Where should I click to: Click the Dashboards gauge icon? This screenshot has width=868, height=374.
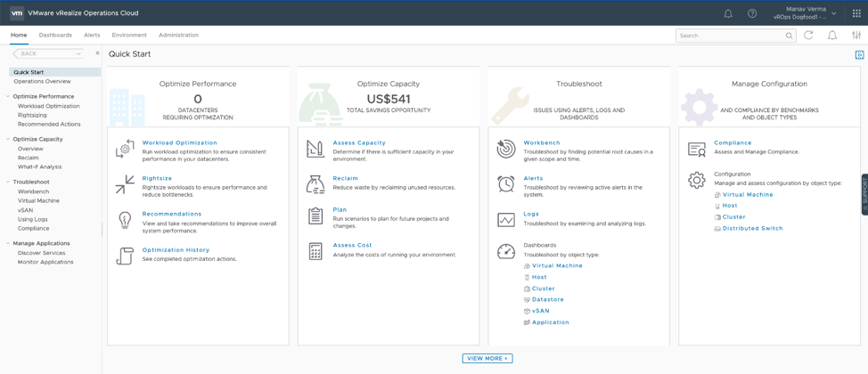506,251
